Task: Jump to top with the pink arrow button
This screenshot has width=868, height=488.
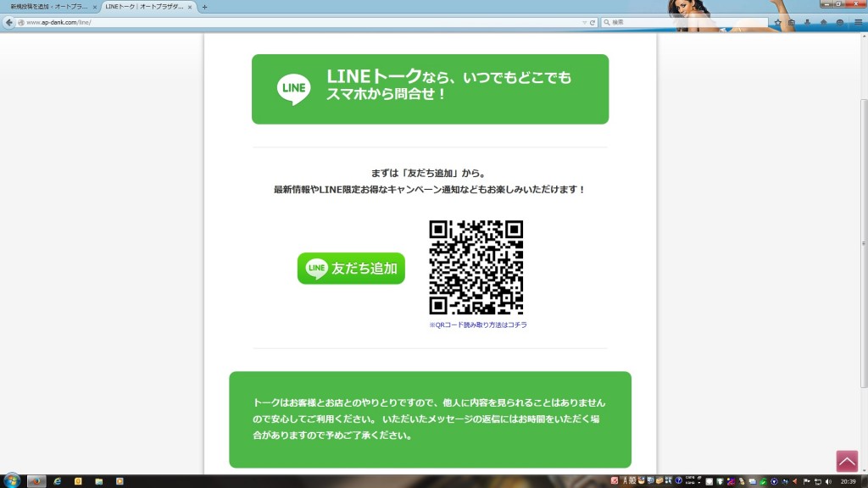Action: (847, 461)
